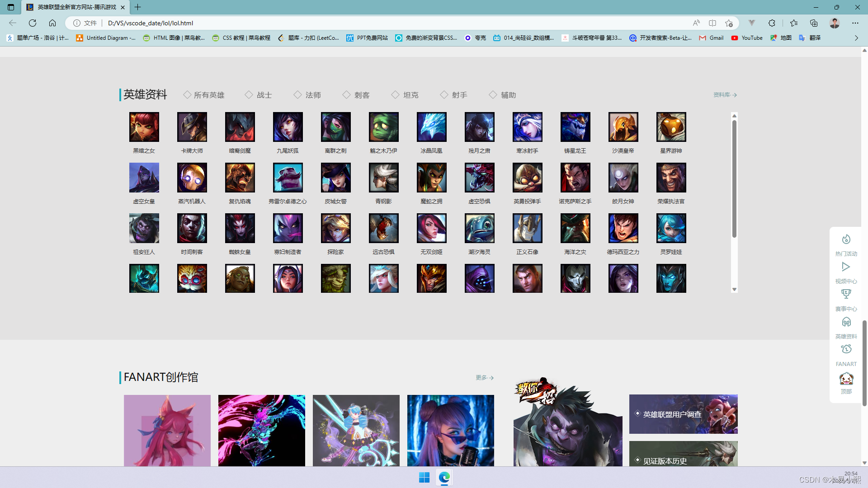The width and height of the screenshot is (868, 488).
Task: Click 黑暗之女 champion icon
Action: (x=144, y=127)
